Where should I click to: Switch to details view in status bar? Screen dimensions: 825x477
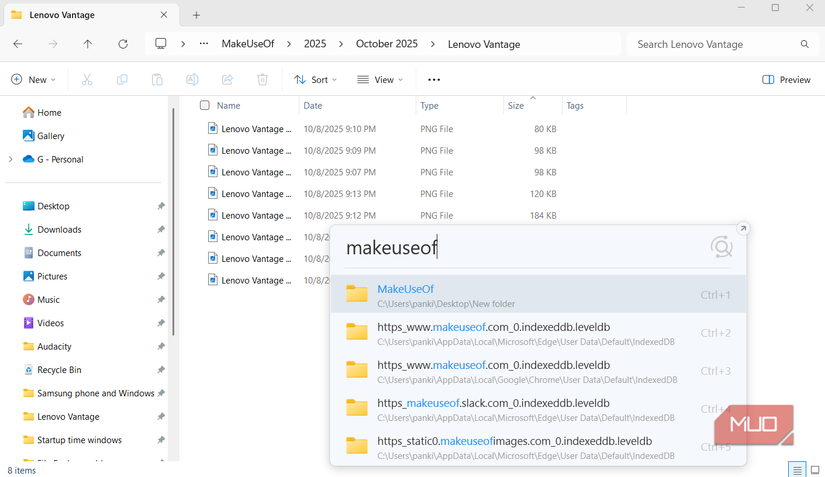797,470
